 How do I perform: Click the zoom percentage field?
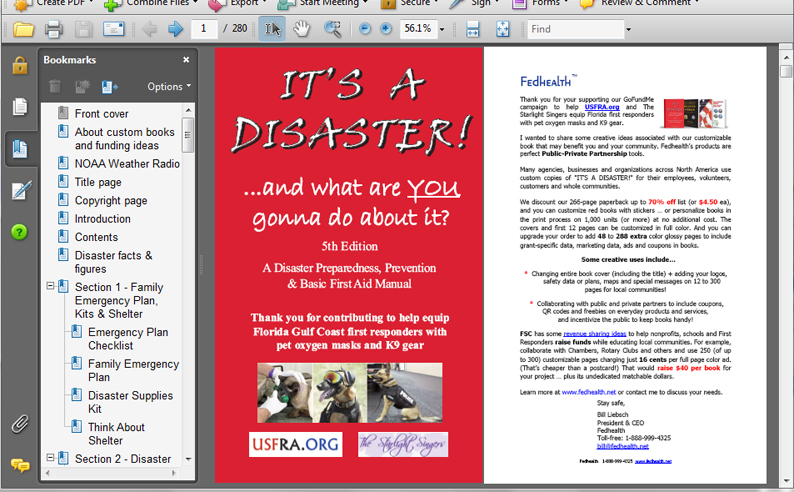418,29
